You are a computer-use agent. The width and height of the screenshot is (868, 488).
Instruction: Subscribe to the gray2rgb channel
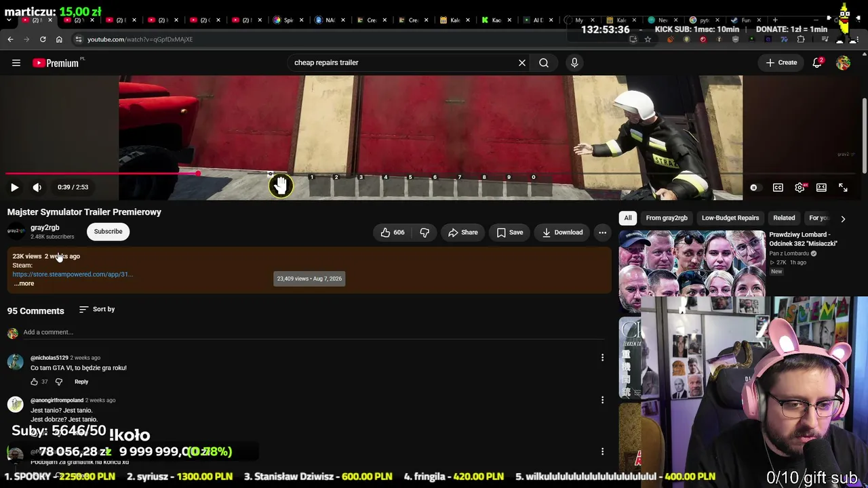108,232
